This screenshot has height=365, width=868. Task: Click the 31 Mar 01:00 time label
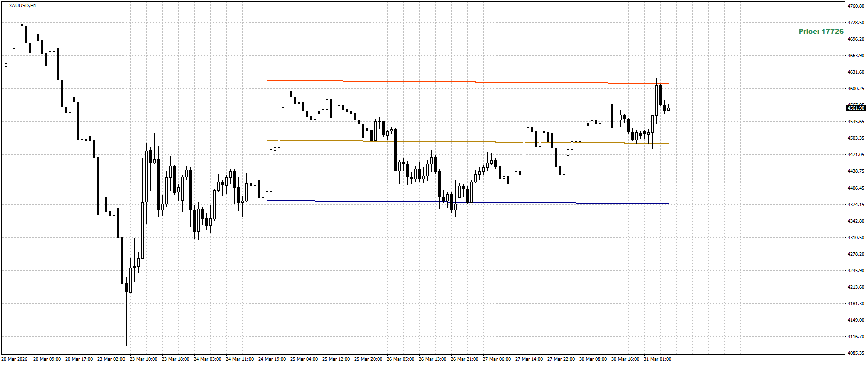pyautogui.click(x=657, y=359)
